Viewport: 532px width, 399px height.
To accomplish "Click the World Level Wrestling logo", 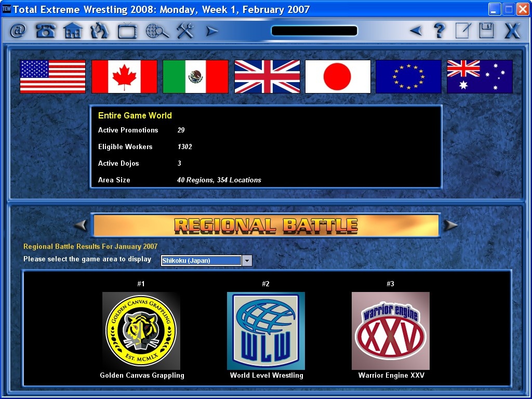I will (x=266, y=330).
